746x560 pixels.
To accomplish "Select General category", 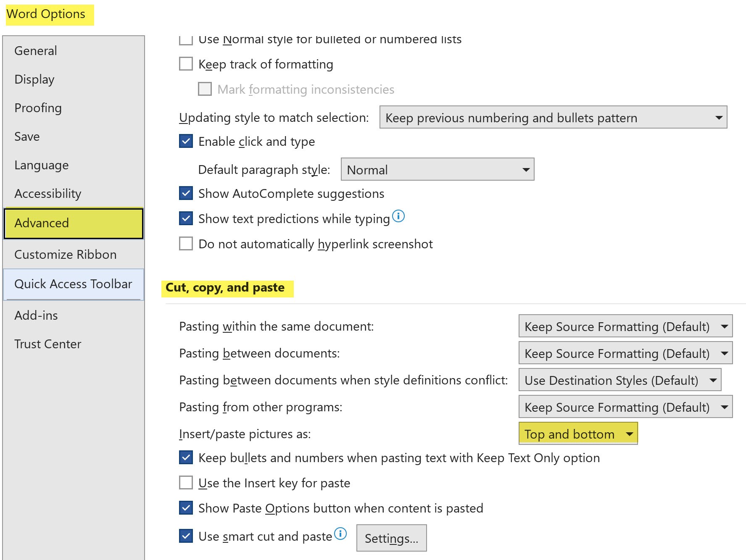I will tap(74, 51).
